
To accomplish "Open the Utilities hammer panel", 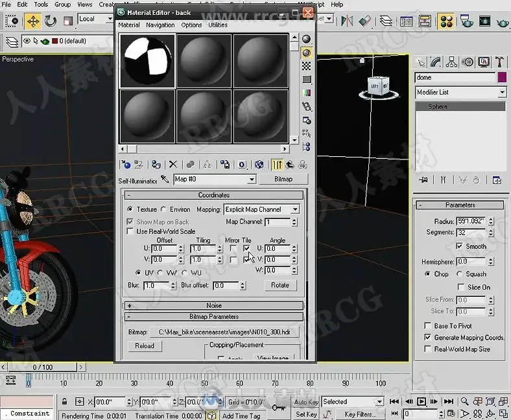I will pyautogui.click(x=499, y=62).
